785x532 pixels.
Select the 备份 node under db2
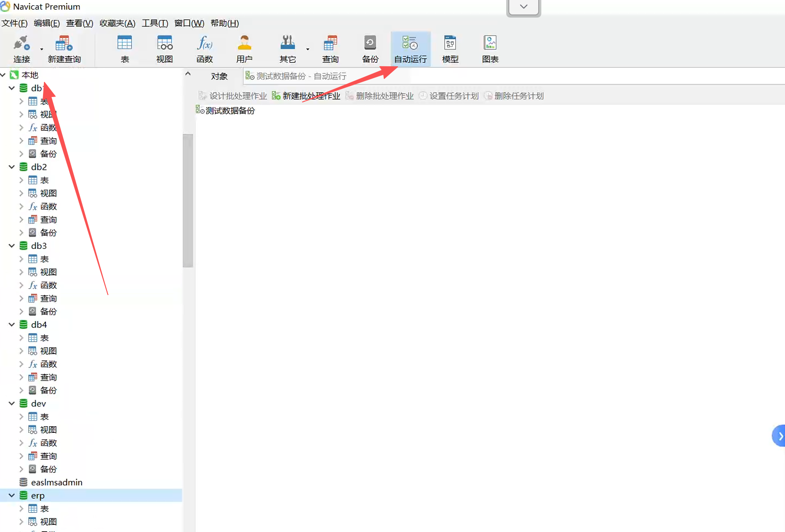pos(48,233)
